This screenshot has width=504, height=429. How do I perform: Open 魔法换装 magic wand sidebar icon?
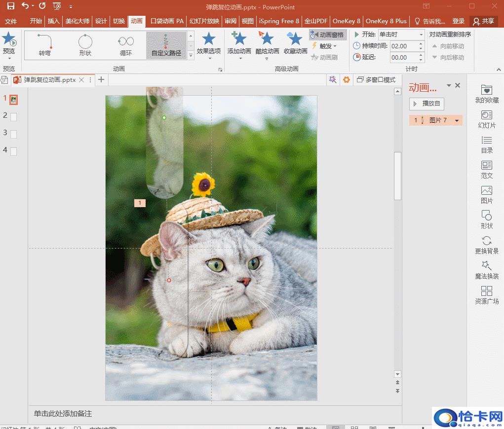[x=487, y=266]
